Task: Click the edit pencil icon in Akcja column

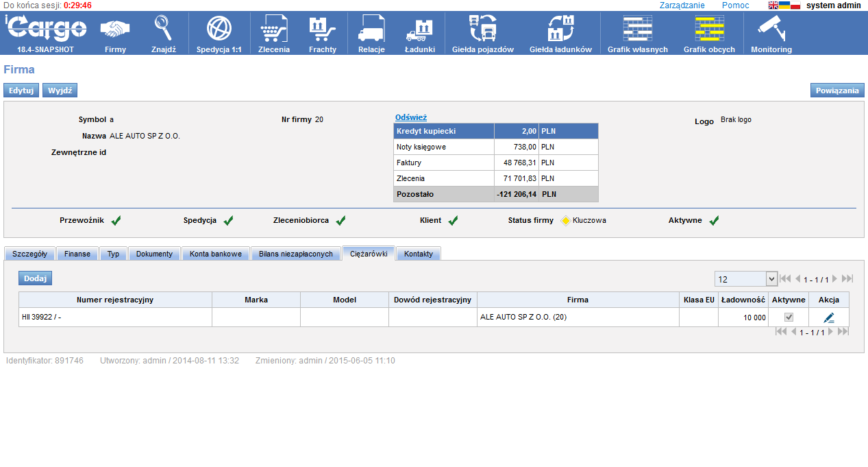Action: (829, 318)
